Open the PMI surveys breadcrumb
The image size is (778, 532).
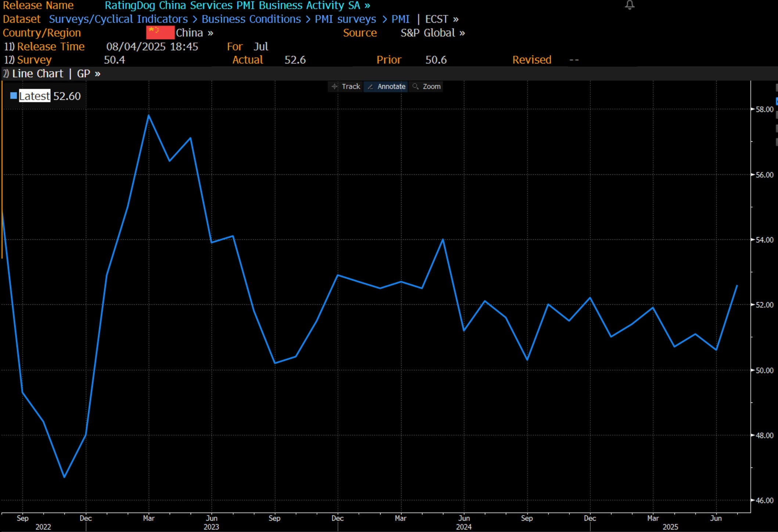345,19
